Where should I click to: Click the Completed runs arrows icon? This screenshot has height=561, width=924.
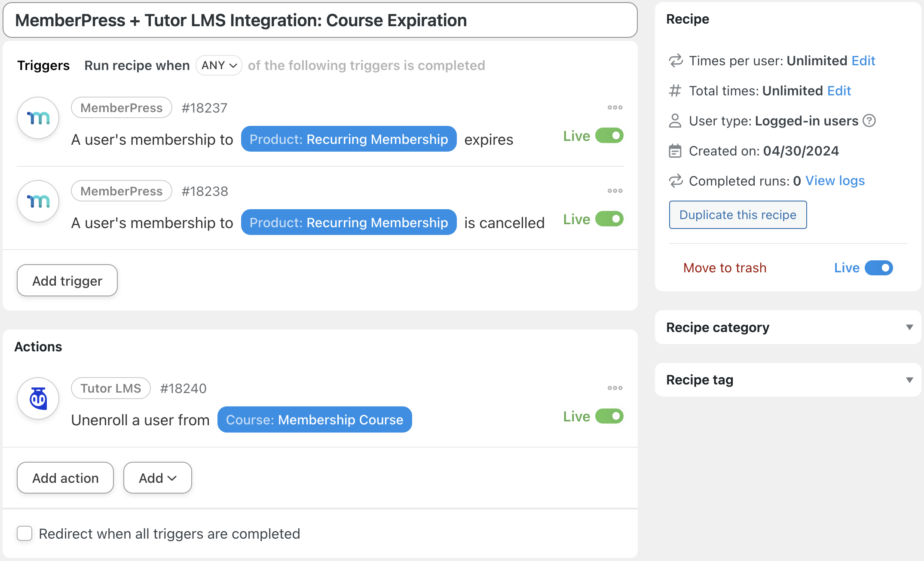(676, 181)
